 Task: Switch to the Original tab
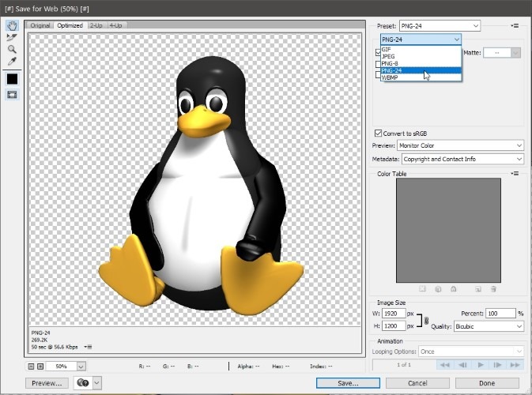pos(40,25)
